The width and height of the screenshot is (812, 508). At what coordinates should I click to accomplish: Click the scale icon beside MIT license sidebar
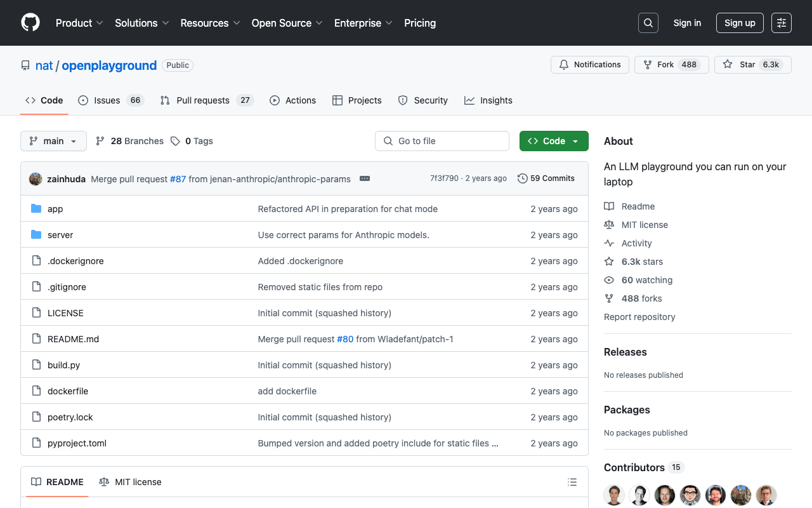point(609,225)
